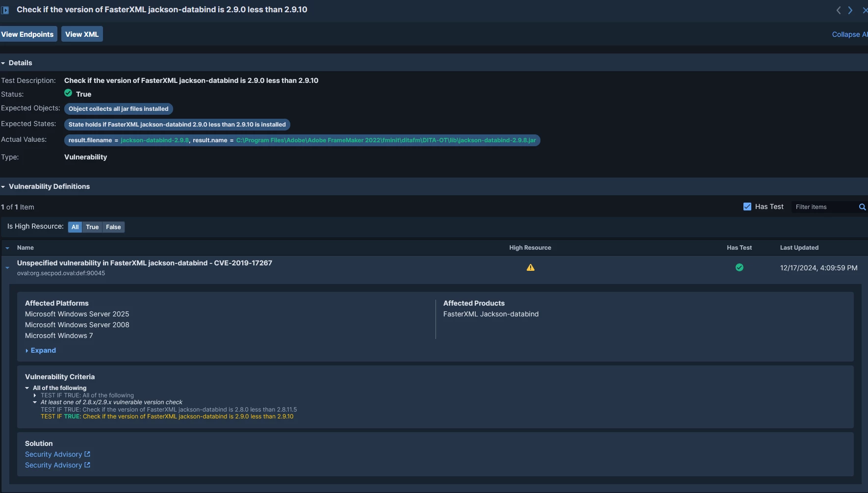868x493 pixels.
Task: Go to previous item with left chevron
Action: click(839, 10)
